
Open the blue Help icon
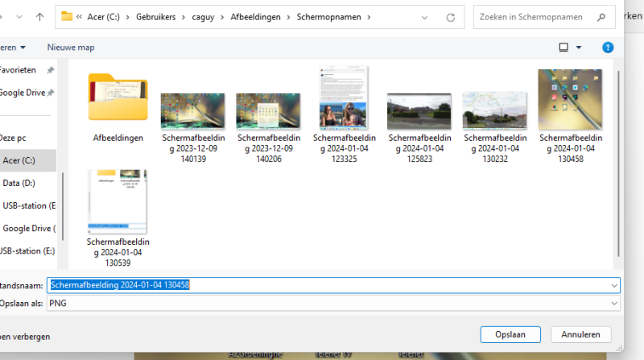pos(608,48)
